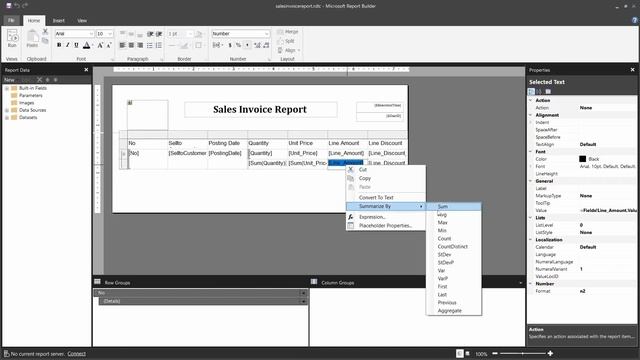Open dropdown on No row group

tap(303, 293)
